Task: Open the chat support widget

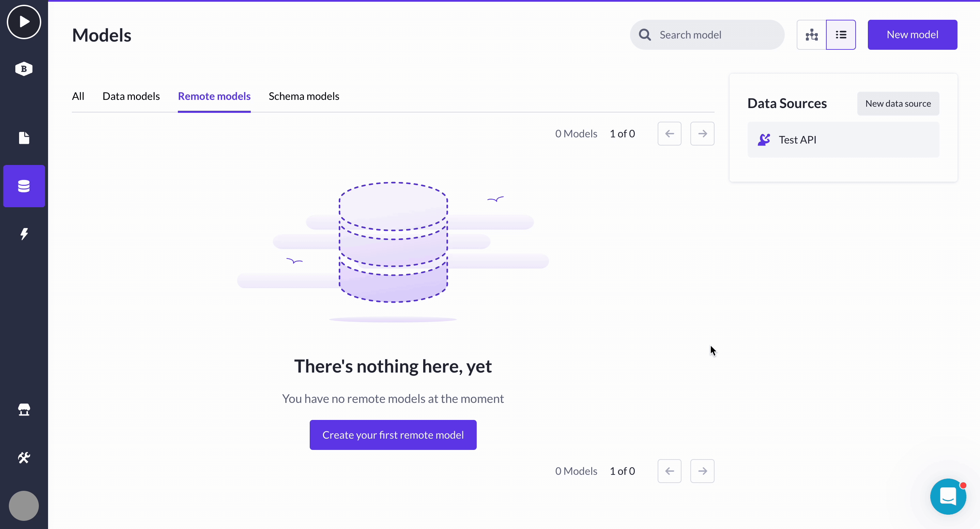Action: pos(948,497)
